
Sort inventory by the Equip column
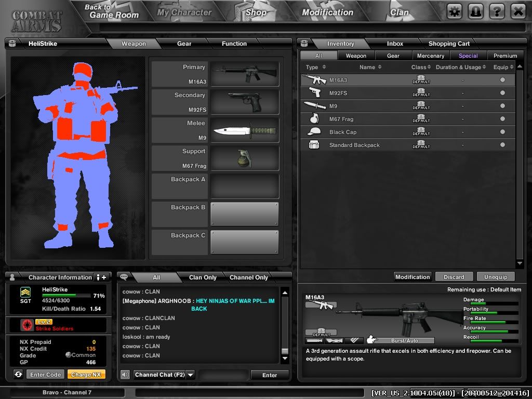503,67
